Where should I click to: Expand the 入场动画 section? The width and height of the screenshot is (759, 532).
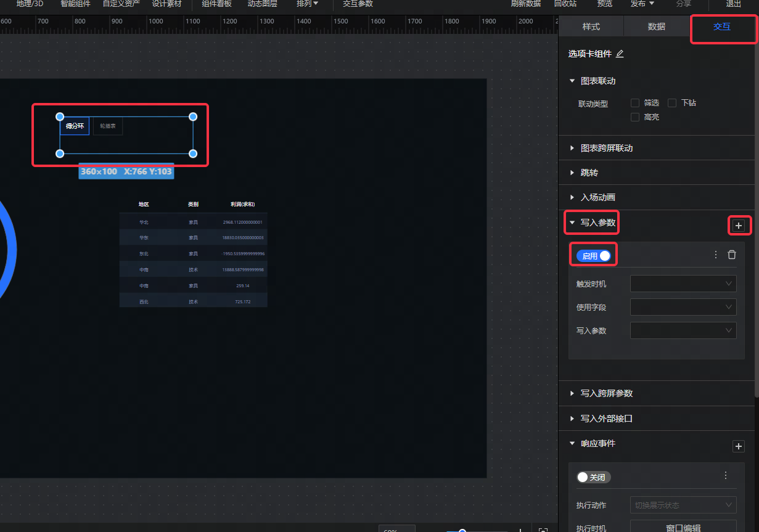pyautogui.click(x=572, y=197)
